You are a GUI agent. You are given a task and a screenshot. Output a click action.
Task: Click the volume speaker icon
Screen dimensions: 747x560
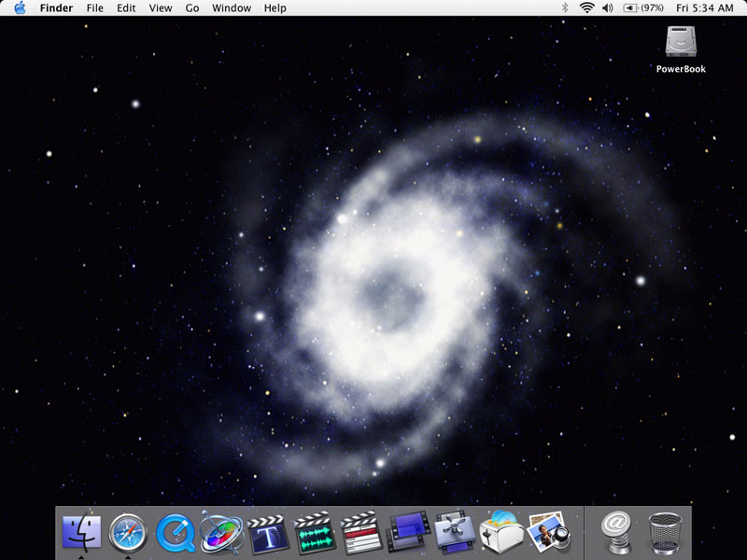tap(608, 8)
